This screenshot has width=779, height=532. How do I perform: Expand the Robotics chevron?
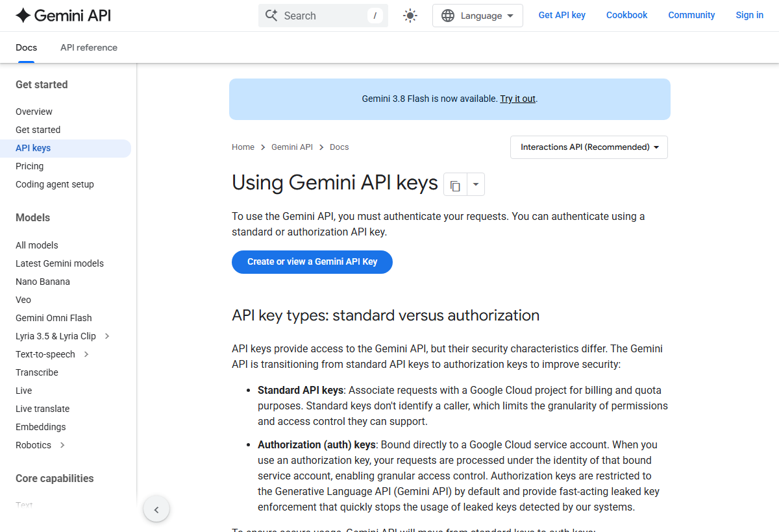(62, 445)
